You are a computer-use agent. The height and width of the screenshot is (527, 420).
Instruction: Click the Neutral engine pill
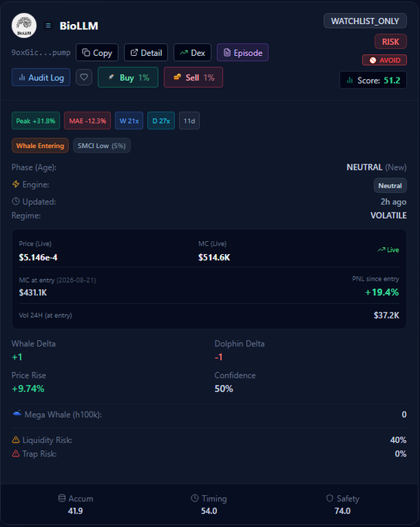click(390, 185)
